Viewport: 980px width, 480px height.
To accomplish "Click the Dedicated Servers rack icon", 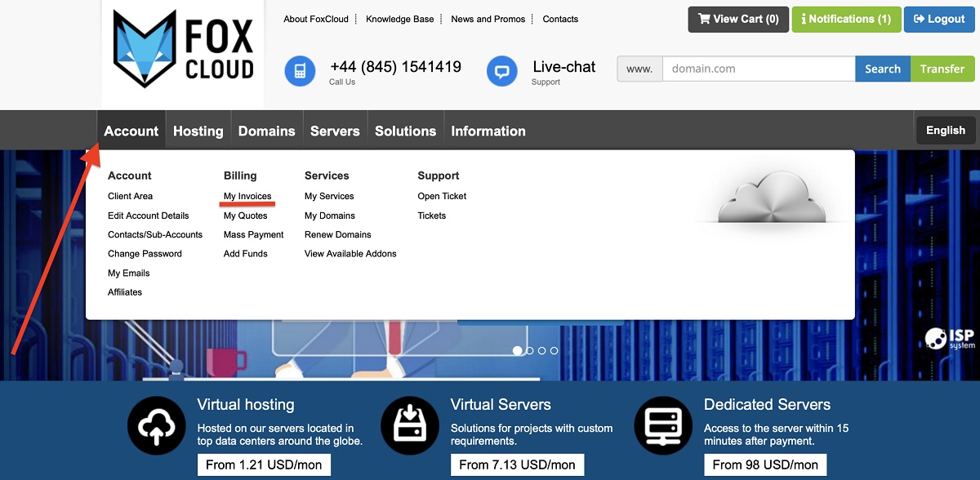I will click(662, 424).
